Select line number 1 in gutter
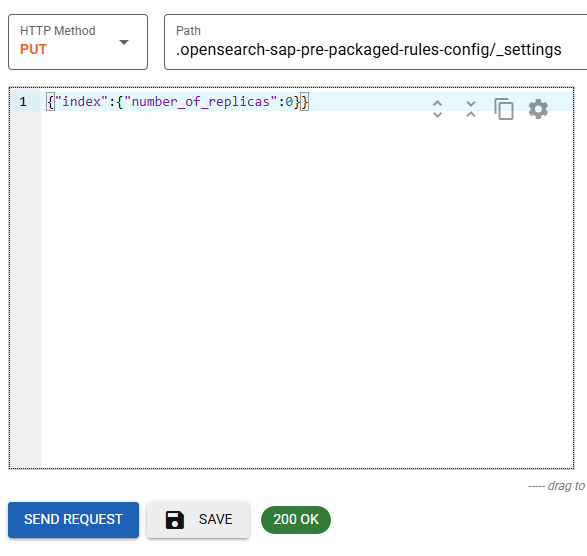The image size is (587, 556). click(x=23, y=102)
